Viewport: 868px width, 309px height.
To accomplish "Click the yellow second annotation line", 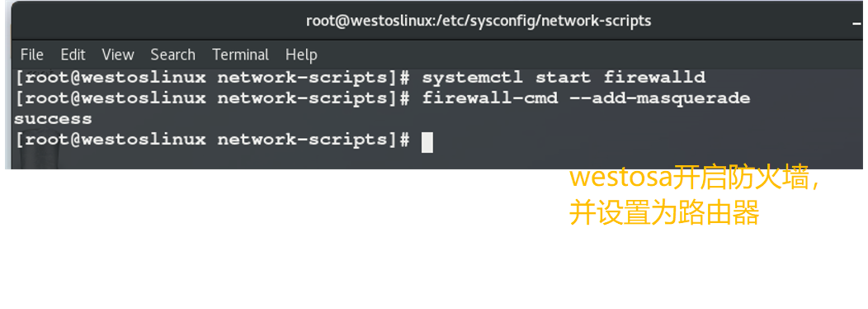I will point(664,213).
